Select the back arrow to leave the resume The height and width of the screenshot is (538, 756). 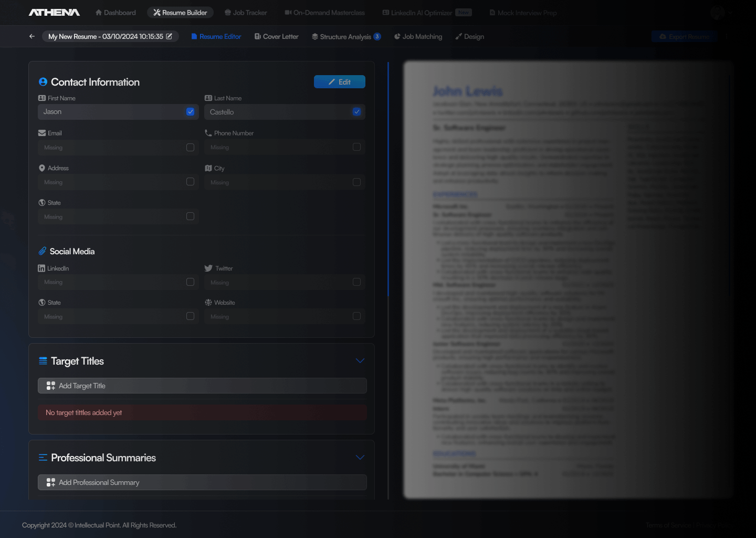31,36
